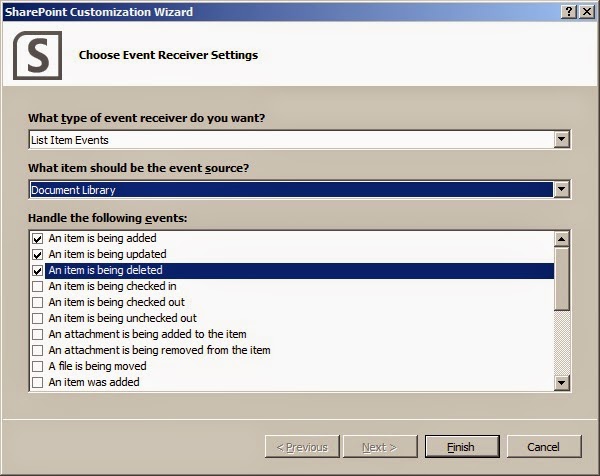Tick 'An item is being unchecked out'
This screenshot has height=476, width=600.
tap(38, 318)
